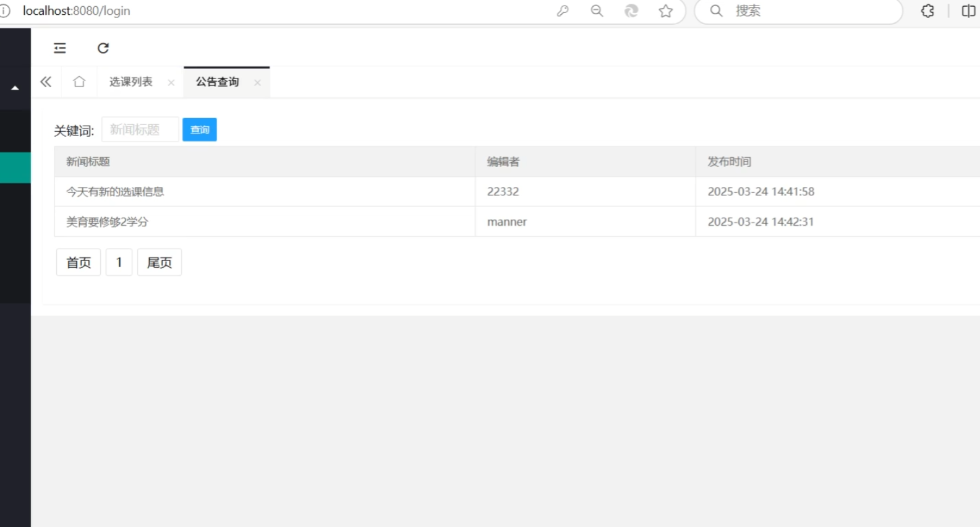Click the page refresh icon

(x=103, y=48)
